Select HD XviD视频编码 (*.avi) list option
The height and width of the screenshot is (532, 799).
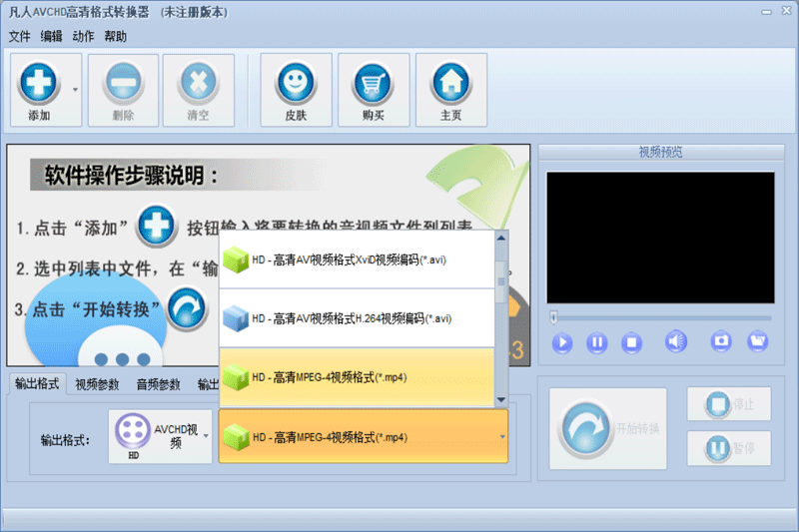coord(357,260)
